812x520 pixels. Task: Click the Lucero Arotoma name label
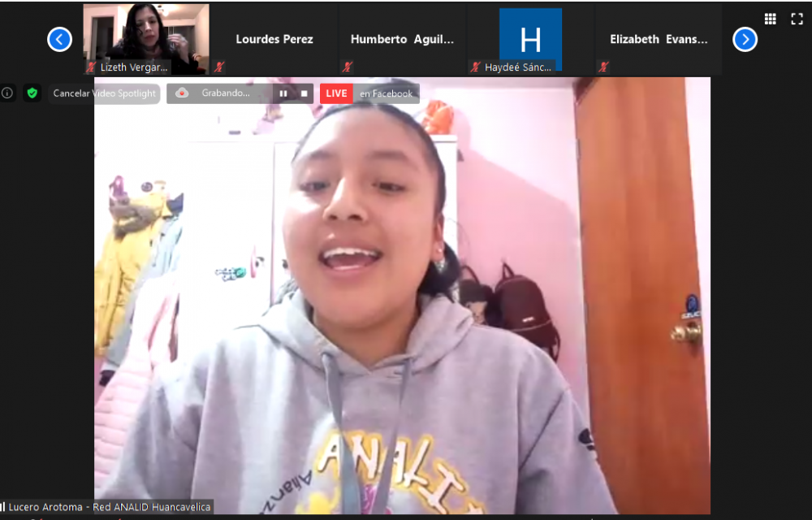click(109, 507)
